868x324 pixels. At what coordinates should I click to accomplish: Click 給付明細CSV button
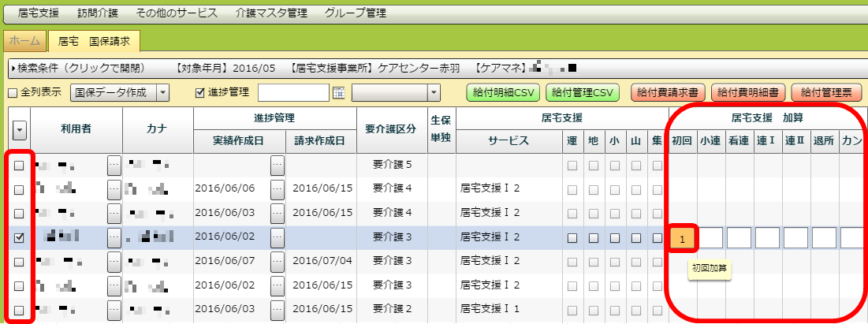[x=501, y=93]
